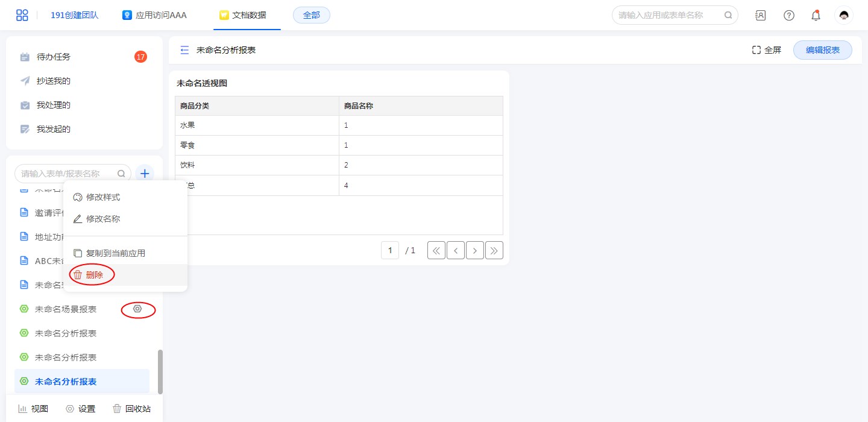Click the plus icon to add form

point(145,174)
